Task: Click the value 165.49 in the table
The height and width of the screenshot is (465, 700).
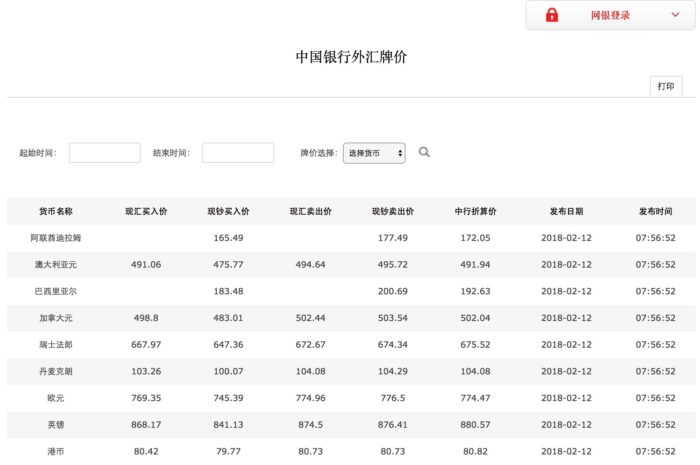Action: pyautogui.click(x=228, y=238)
